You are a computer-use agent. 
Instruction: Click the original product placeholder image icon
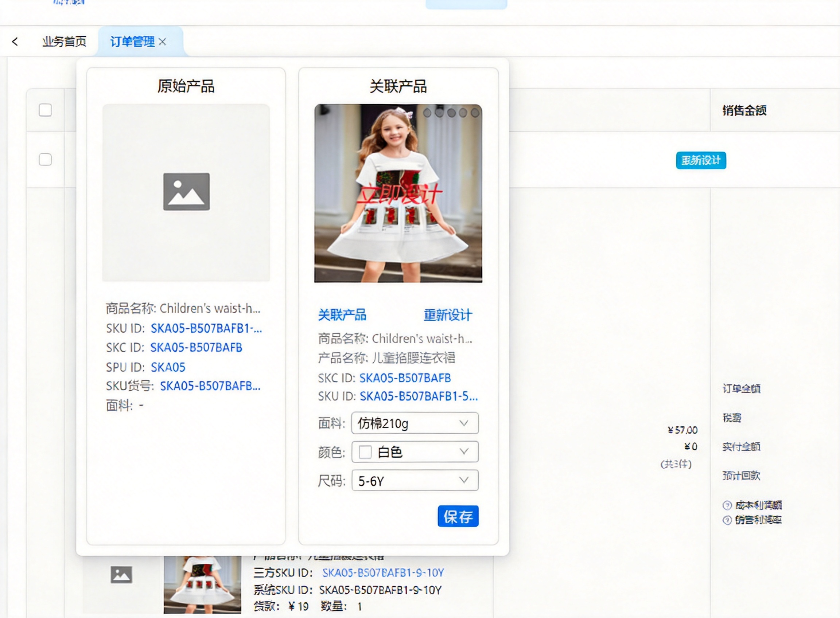[x=186, y=192]
